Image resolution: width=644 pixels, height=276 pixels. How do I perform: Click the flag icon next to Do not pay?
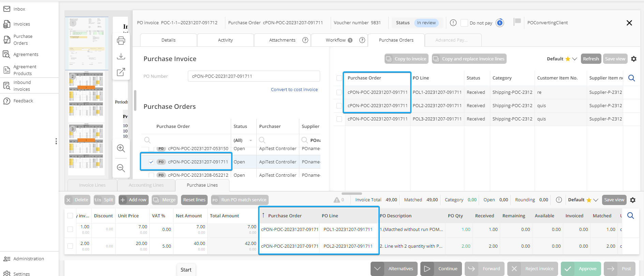tap(517, 22)
